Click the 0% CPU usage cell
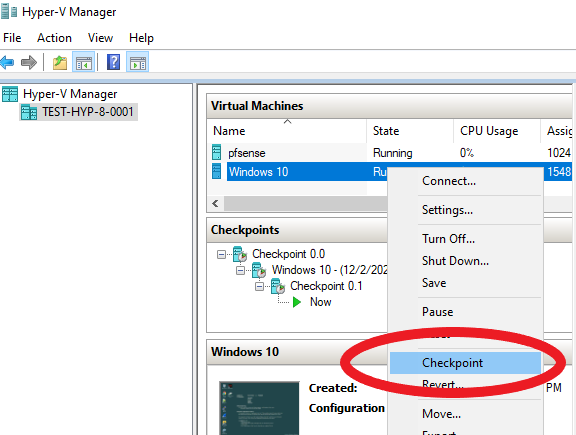The height and width of the screenshot is (435, 576). point(467,152)
